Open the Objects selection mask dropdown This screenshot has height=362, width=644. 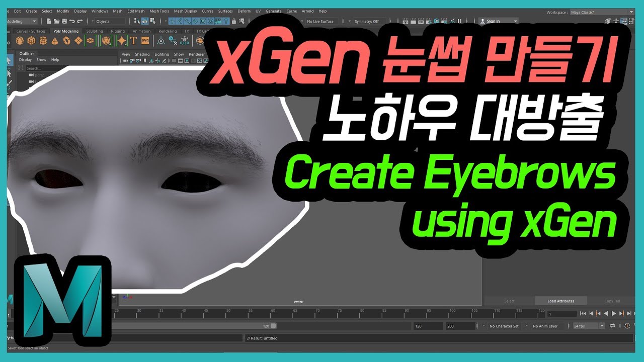click(x=109, y=21)
